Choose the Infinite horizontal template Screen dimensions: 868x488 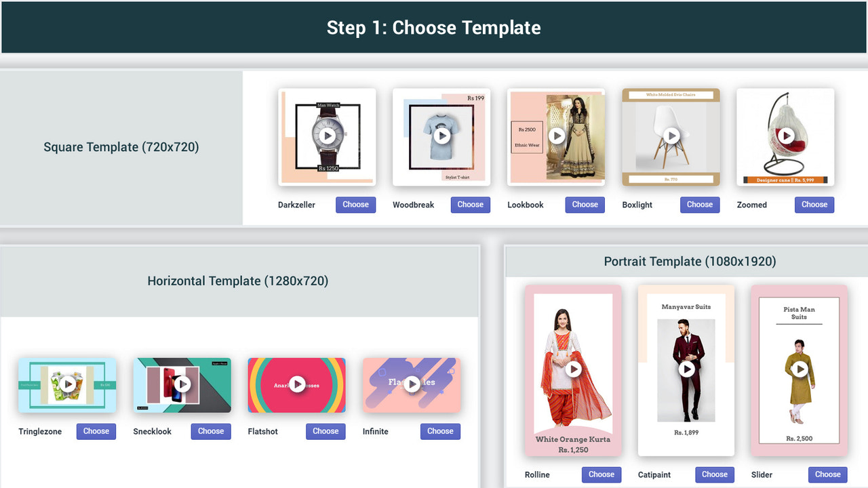point(440,431)
